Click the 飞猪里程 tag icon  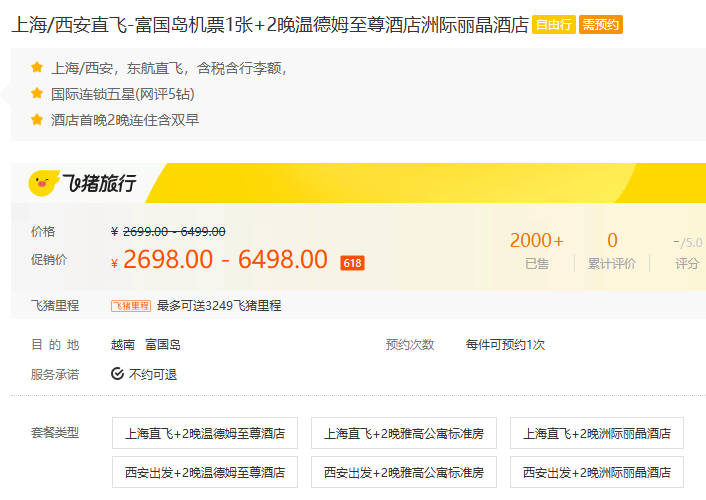131,306
